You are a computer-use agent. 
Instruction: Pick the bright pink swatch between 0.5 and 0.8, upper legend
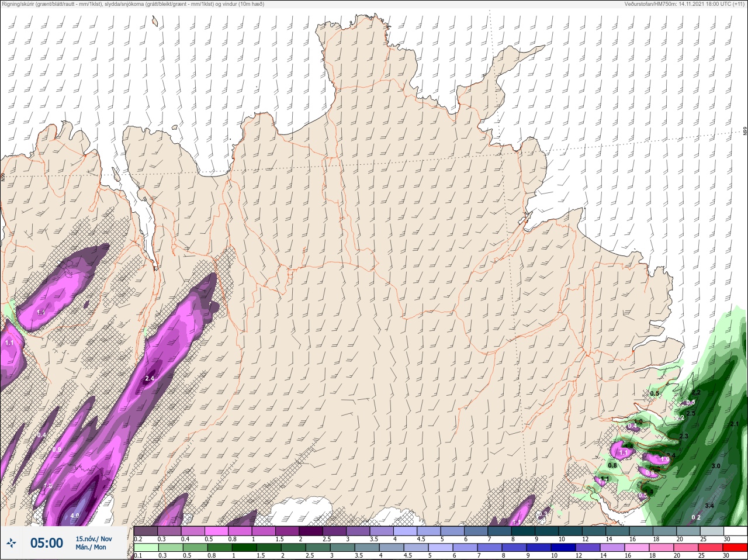click(216, 531)
